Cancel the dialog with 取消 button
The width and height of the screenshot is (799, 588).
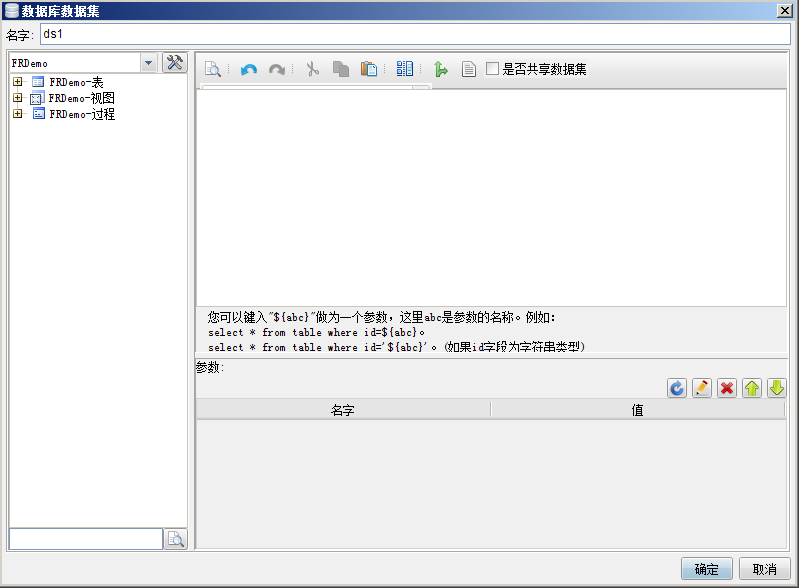764,569
